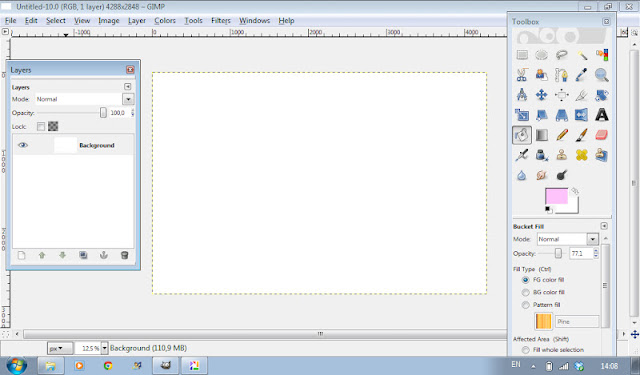The image size is (640, 375).
Task: Select the Select by Color tool
Action: point(602,55)
